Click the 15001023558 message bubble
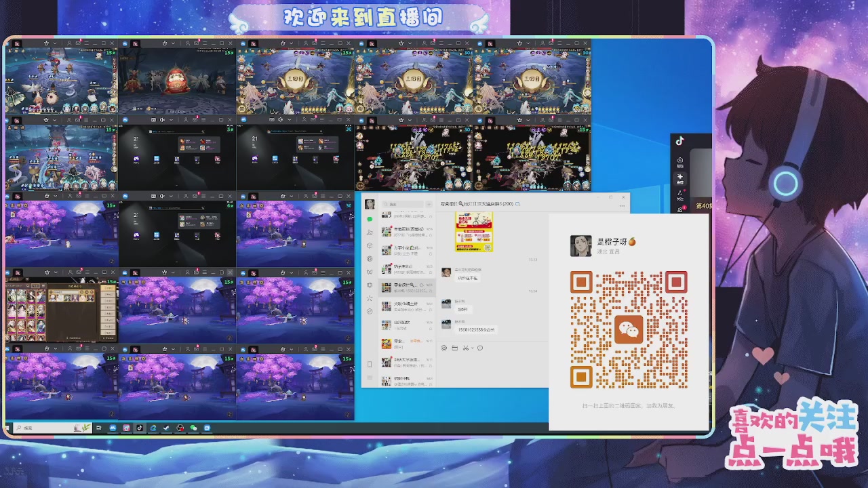The width and height of the screenshot is (868, 488). [476, 330]
